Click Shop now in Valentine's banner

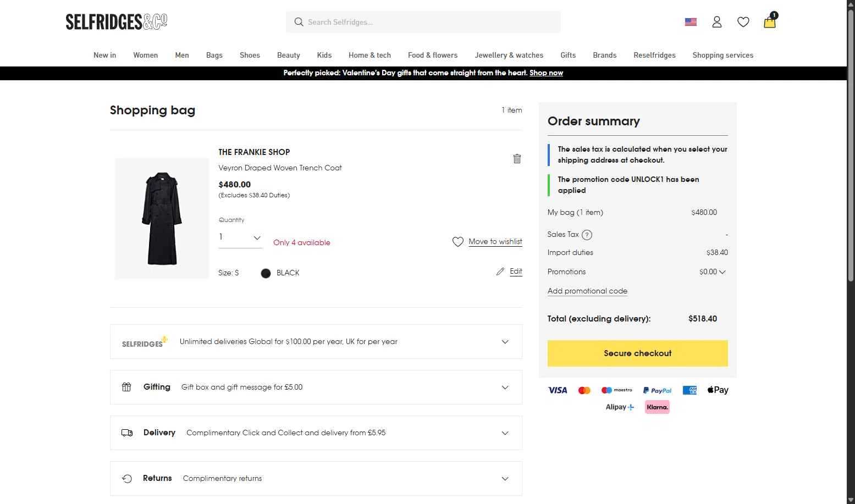click(546, 73)
